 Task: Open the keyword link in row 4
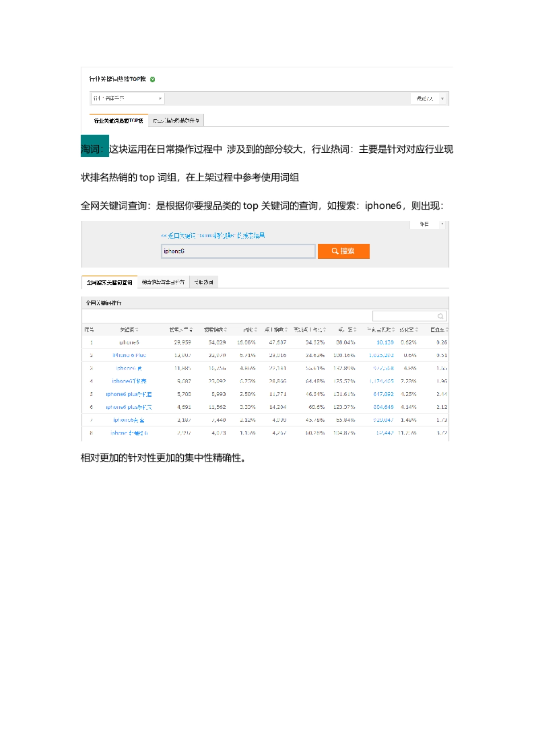[x=129, y=382]
